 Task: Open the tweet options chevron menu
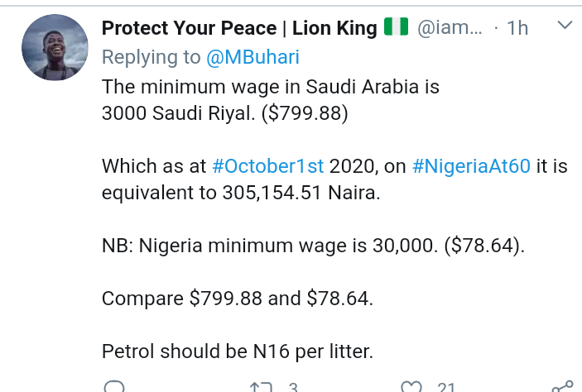(565, 27)
